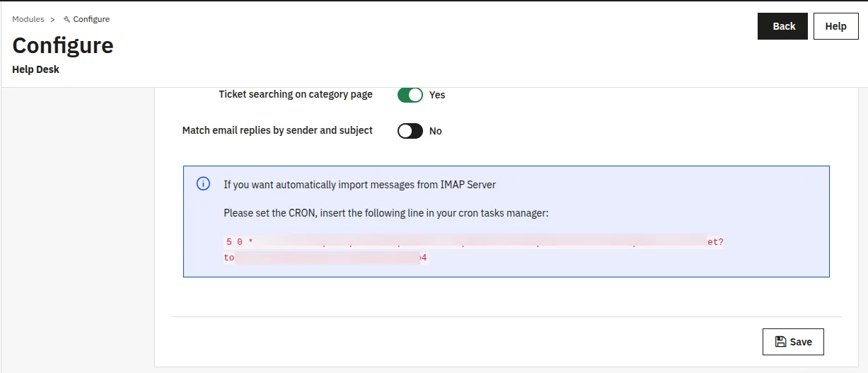Go to Modules breadcrumb
The height and width of the screenshot is (373, 868).
pyautogui.click(x=28, y=19)
